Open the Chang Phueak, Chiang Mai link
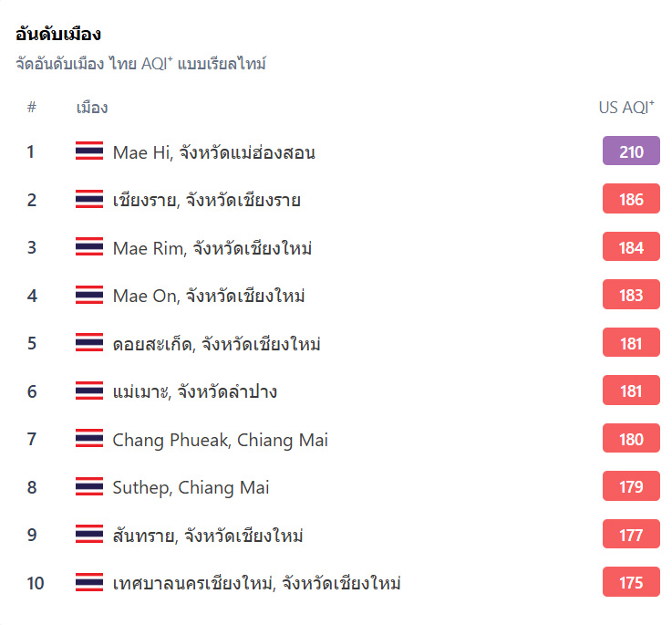The image size is (672, 625). [x=221, y=440]
